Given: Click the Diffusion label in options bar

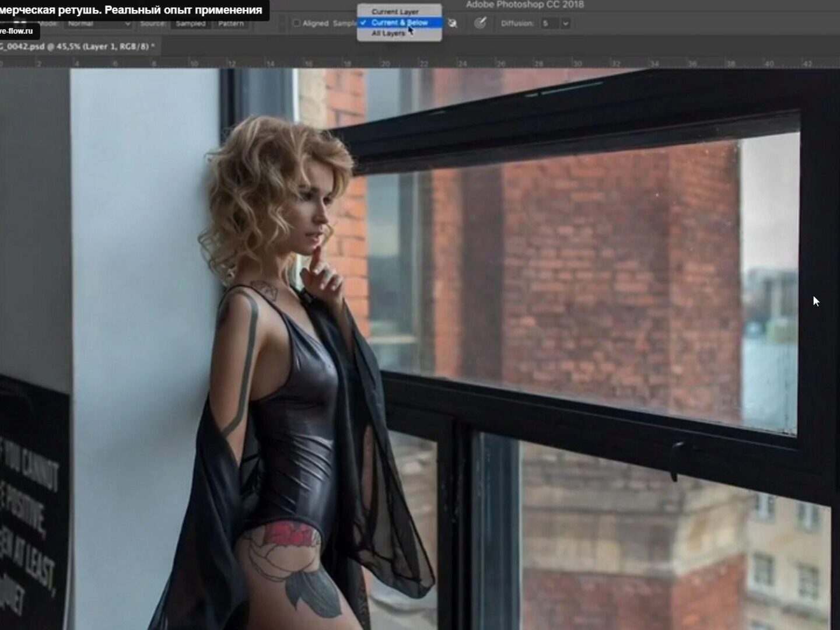Looking at the screenshot, I should pyautogui.click(x=517, y=24).
